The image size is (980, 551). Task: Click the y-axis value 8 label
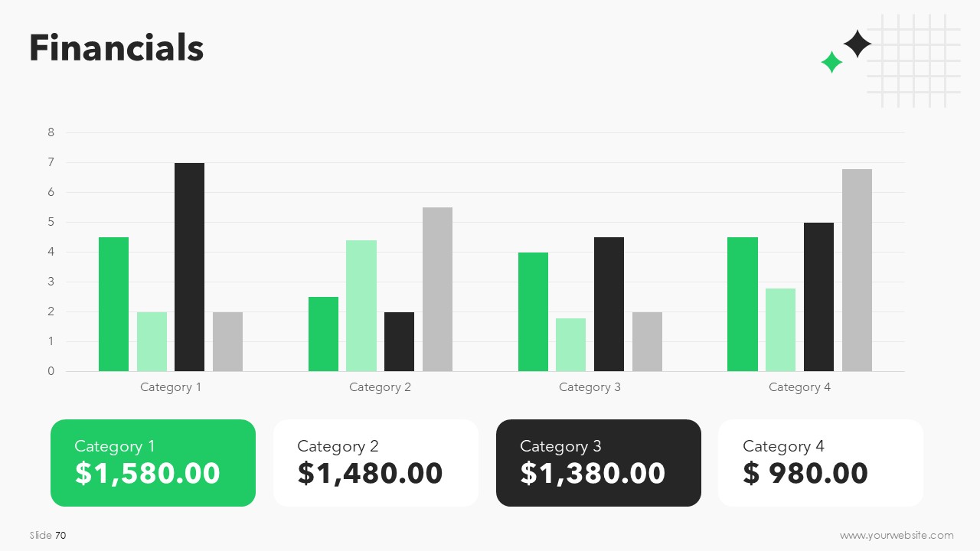pyautogui.click(x=51, y=132)
